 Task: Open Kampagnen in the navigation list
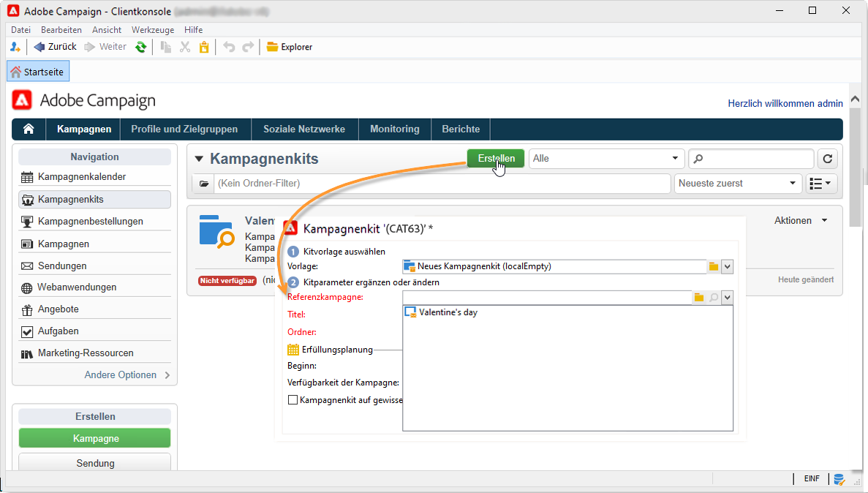point(94,244)
